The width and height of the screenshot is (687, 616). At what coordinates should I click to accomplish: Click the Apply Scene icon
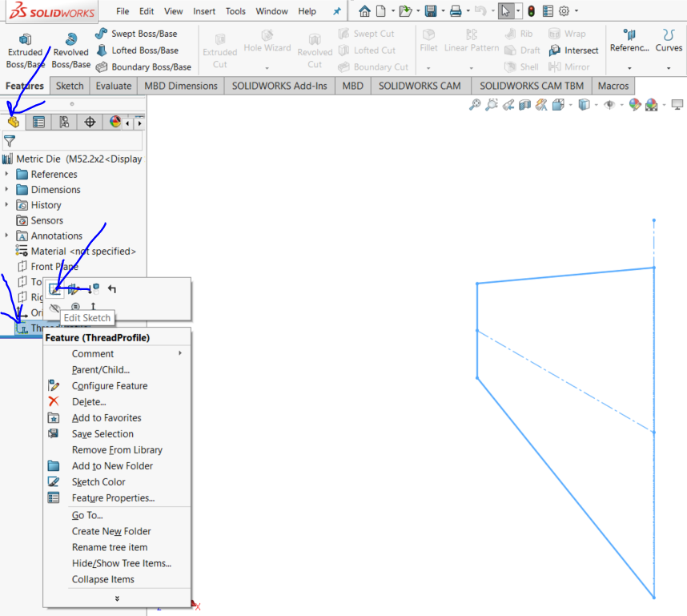pos(652,105)
